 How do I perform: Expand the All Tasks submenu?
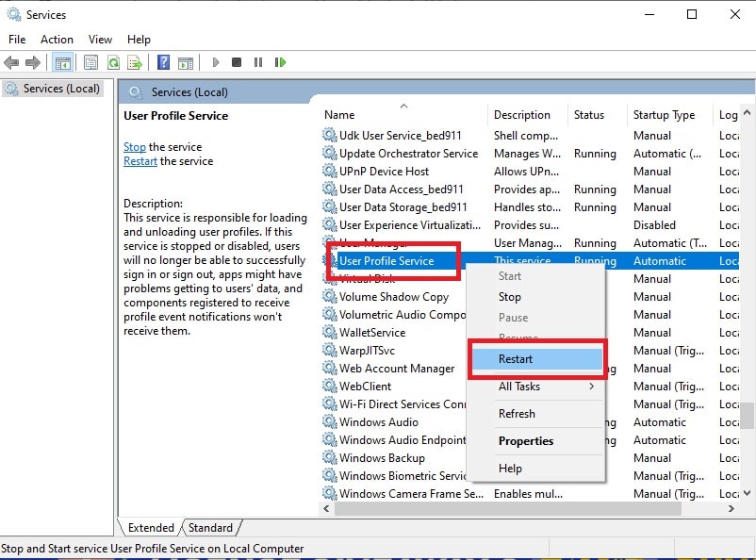click(520, 387)
